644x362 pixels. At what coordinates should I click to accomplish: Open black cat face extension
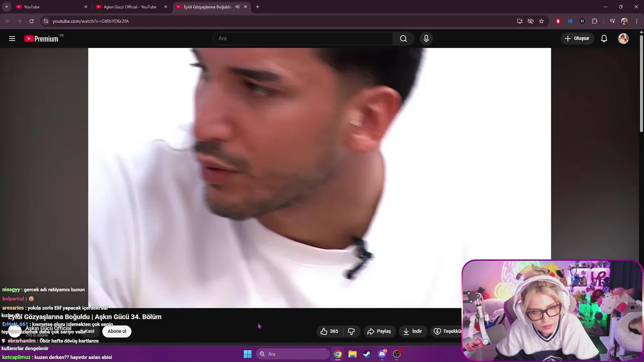(x=582, y=21)
